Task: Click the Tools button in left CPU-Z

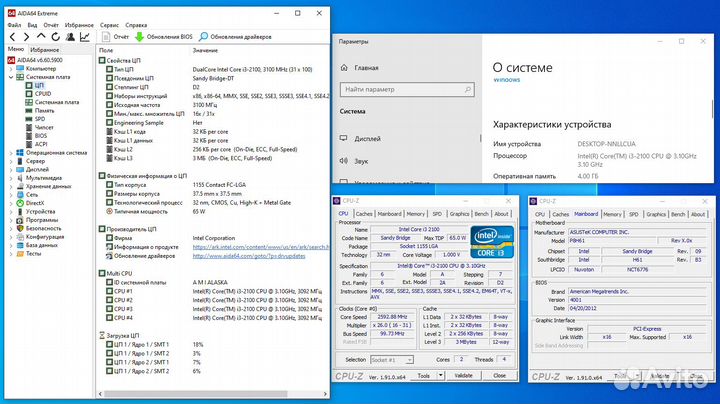Action: [x=423, y=376]
